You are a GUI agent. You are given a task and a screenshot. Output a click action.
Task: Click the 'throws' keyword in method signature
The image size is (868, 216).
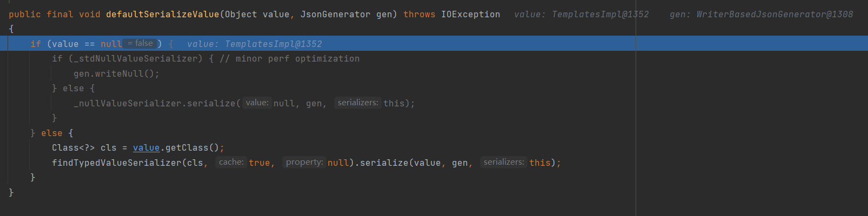pos(419,15)
